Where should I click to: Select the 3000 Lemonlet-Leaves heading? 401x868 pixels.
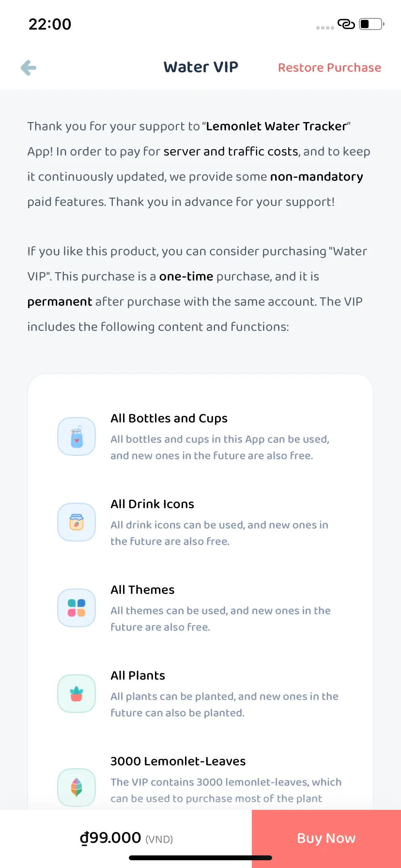(x=178, y=761)
